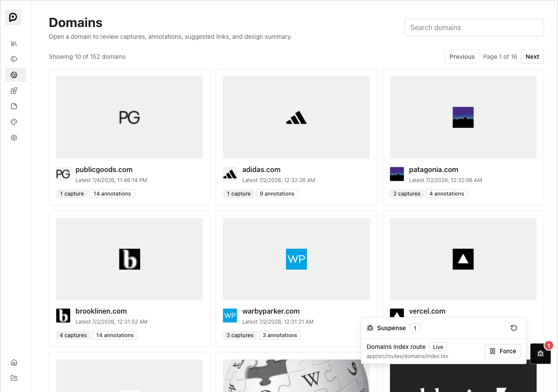
Task: Open the sticky note icon in sidebar
Action: [x=14, y=106]
